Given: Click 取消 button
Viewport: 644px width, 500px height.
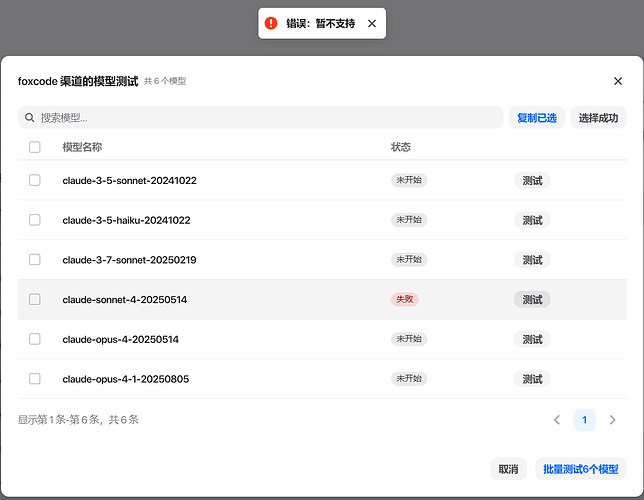Looking at the screenshot, I should [x=508, y=469].
